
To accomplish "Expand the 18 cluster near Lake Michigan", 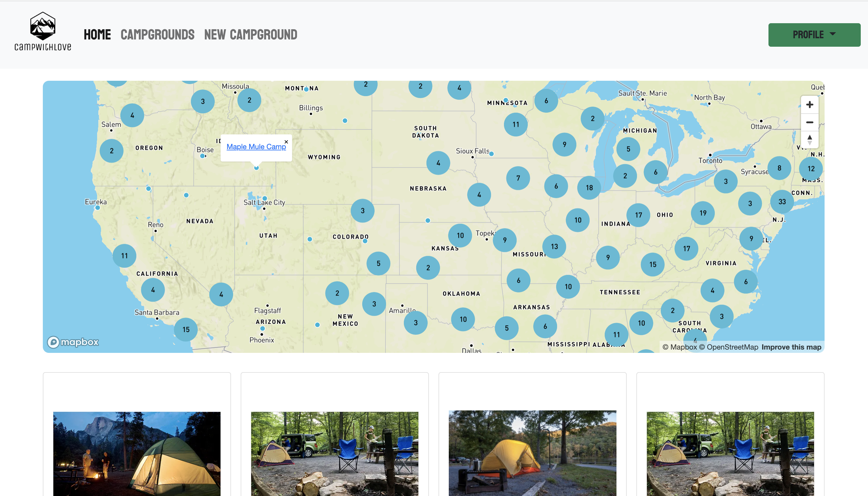I will pyautogui.click(x=589, y=188).
